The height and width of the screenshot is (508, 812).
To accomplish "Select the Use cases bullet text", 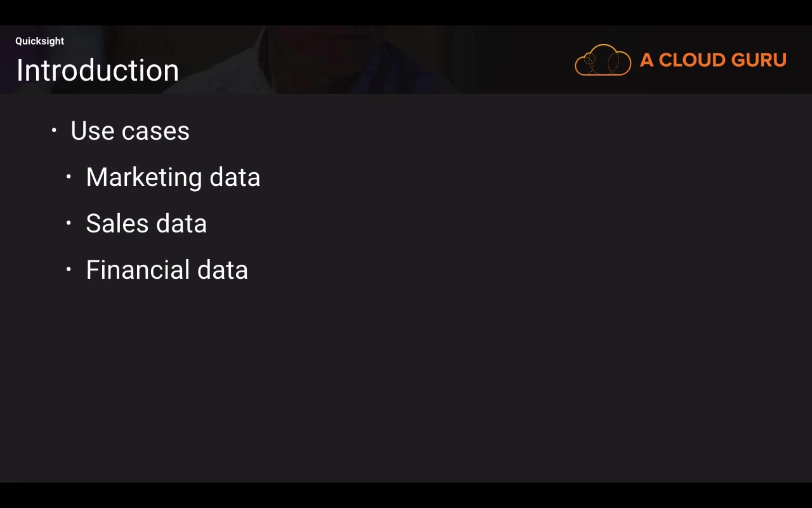I will [x=130, y=131].
